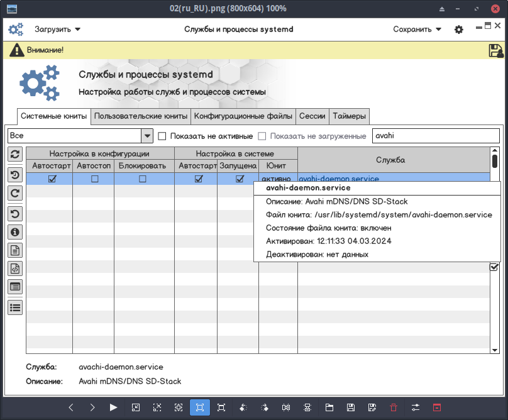508x420 pixels.
Task: Click the document file icon in sidebar
Action: point(15,250)
